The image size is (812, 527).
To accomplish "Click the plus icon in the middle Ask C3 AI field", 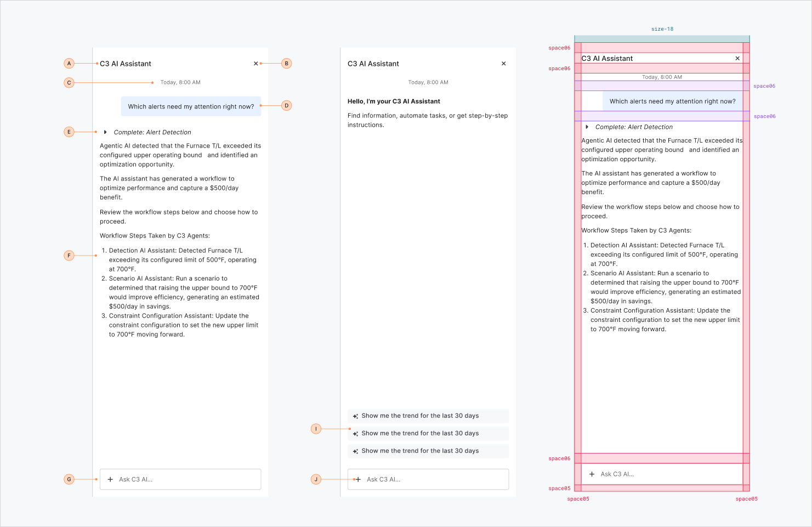I will 359,479.
